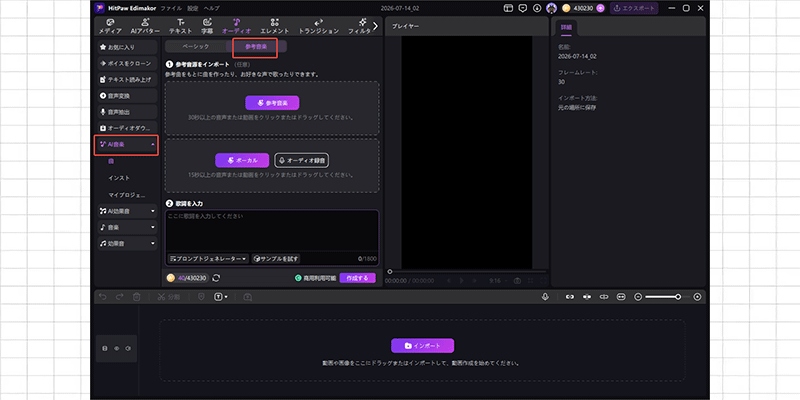
Task: Open the ファイル menu
Action: (171, 8)
